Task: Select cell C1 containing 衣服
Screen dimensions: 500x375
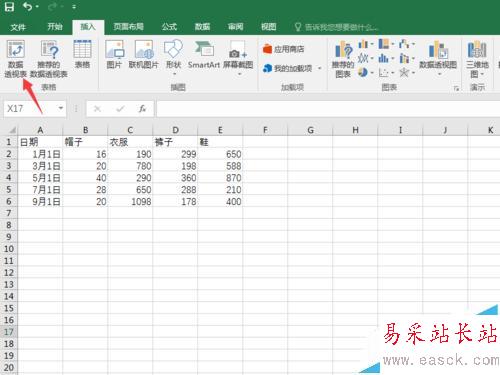Action: (130, 142)
